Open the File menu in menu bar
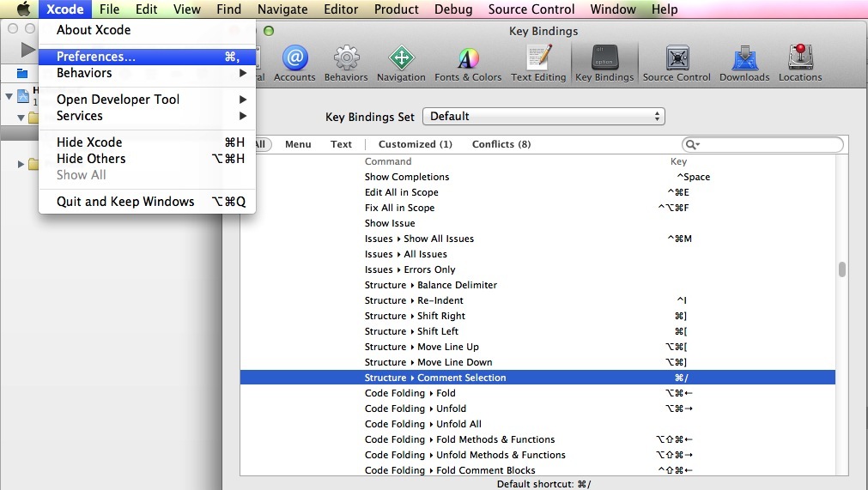Screen dimensions: 868x490 click(109, 9)
